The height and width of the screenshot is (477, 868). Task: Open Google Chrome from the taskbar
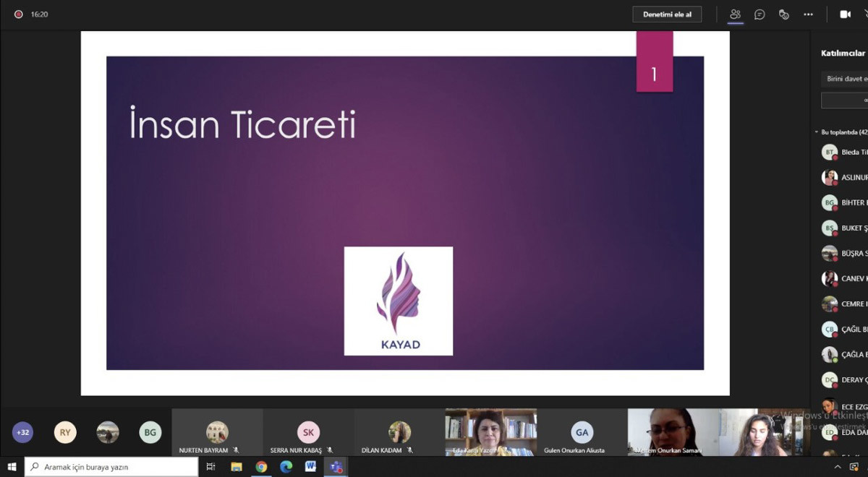click(261, 467)
